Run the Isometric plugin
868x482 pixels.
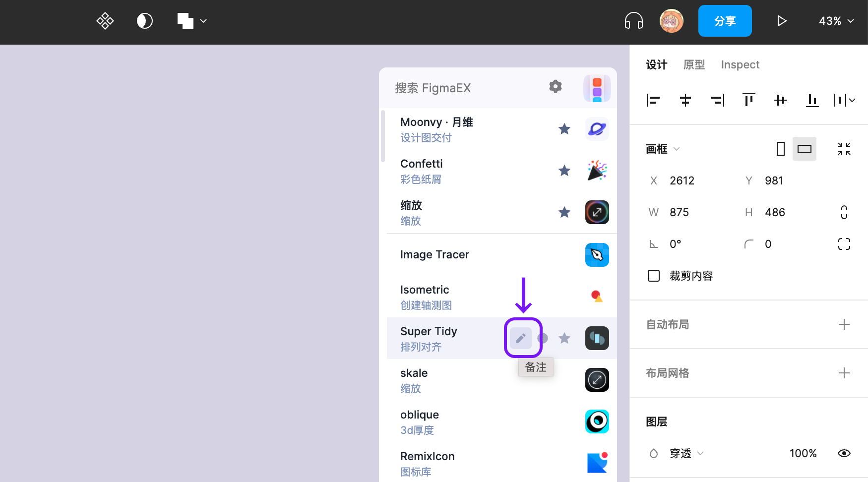pyautogui.click(x=501, y=297)
